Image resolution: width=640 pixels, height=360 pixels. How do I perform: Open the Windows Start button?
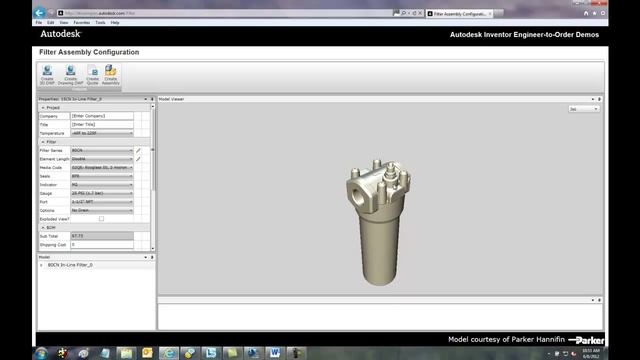coord(41,353)
